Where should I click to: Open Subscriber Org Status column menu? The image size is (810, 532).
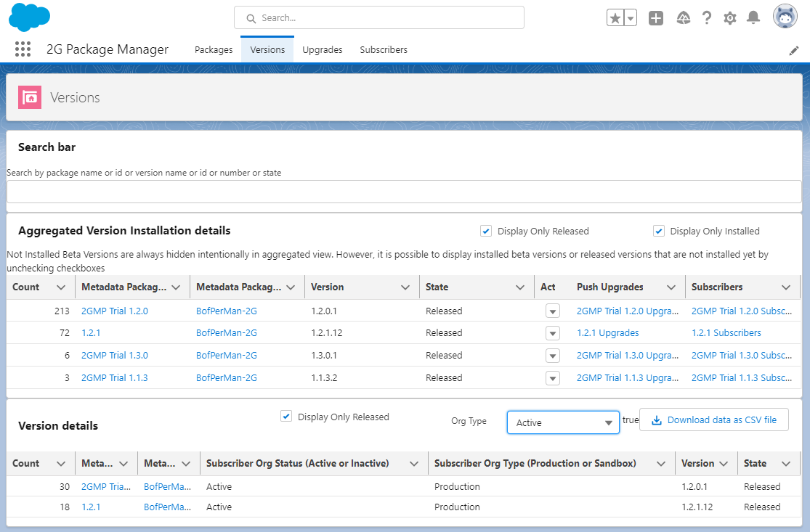click(414, 464)
